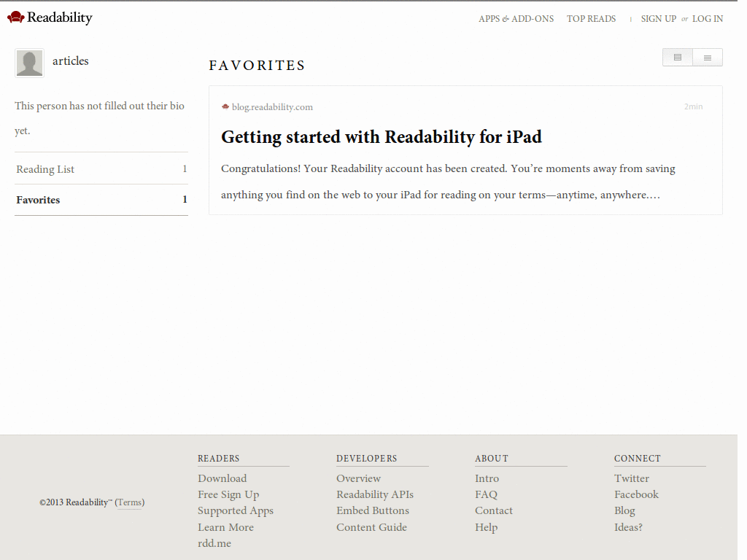The image size is (747, 560).
Task: Open the TOP READS section
Action: click(591, 18)
